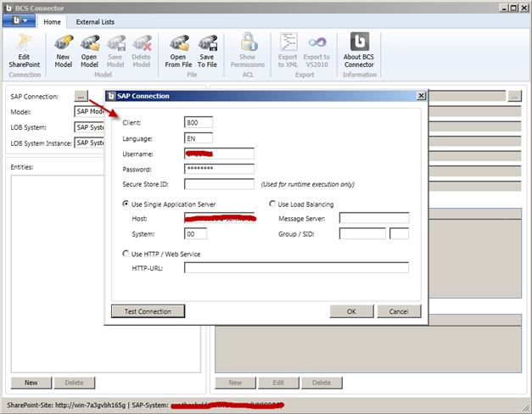Screen dimensions: 532x414
Task: Select Use Single Application Server option
Action: (126, 204)
